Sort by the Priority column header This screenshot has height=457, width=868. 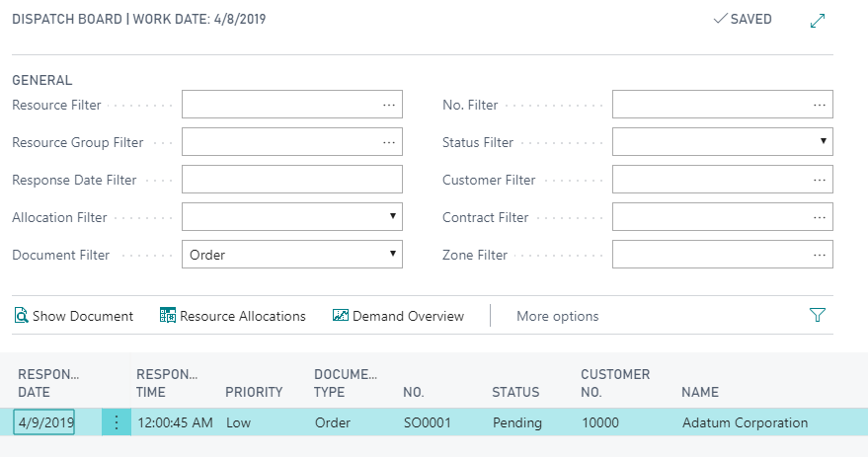[254, 392]
